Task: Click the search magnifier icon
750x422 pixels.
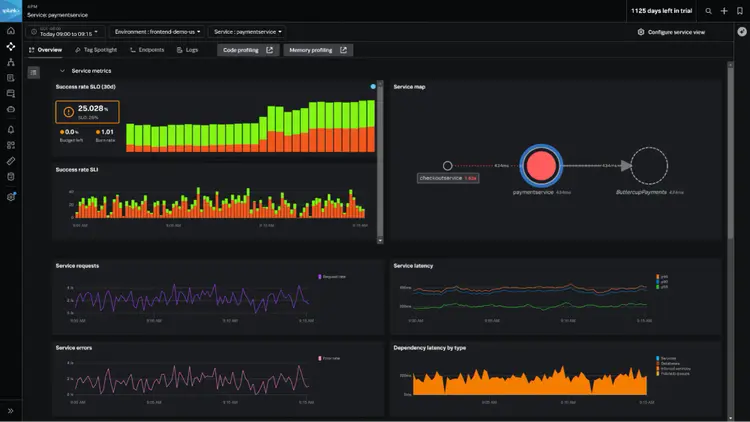Action: tap(709, 11)
